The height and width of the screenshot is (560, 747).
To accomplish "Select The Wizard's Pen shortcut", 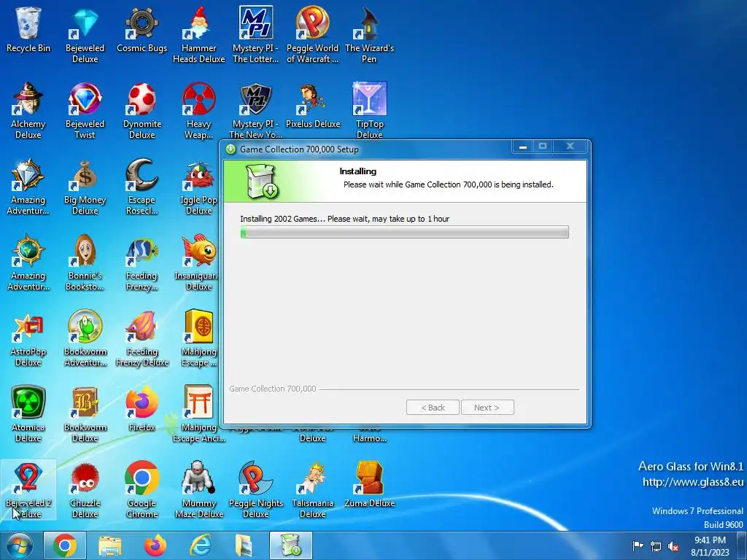I will tap(369, 34).
